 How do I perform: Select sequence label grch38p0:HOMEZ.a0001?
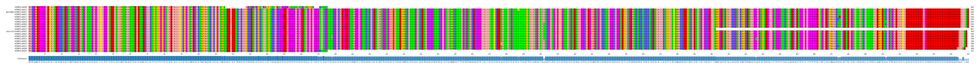coord(16,12)
